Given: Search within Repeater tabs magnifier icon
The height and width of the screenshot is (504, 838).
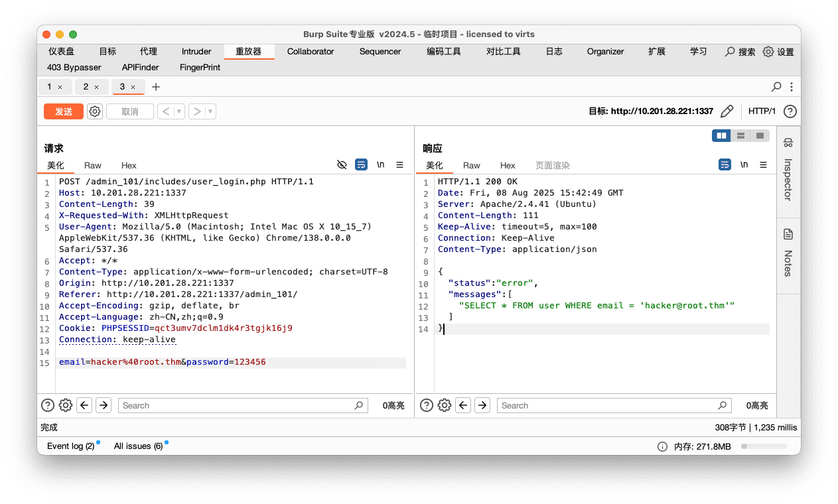Looking at the screenshot, I should pos(776,87).
